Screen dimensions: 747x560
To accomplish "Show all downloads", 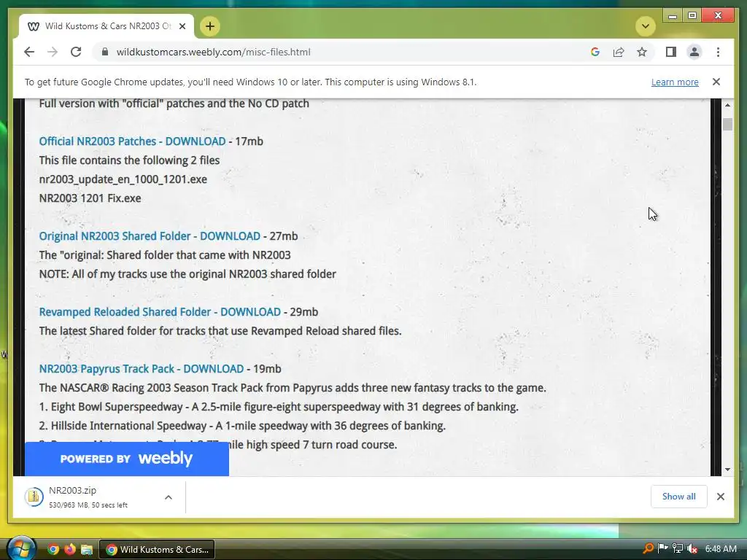I will click(678, 497).
